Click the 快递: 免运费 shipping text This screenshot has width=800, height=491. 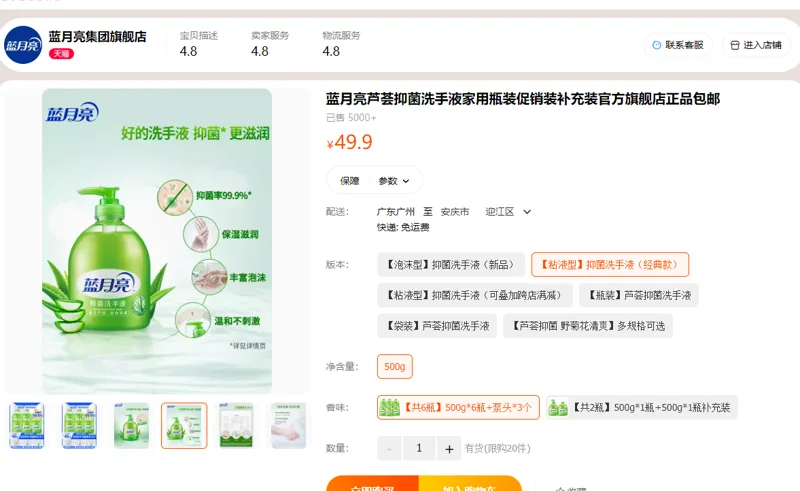(x=403, y=228)
